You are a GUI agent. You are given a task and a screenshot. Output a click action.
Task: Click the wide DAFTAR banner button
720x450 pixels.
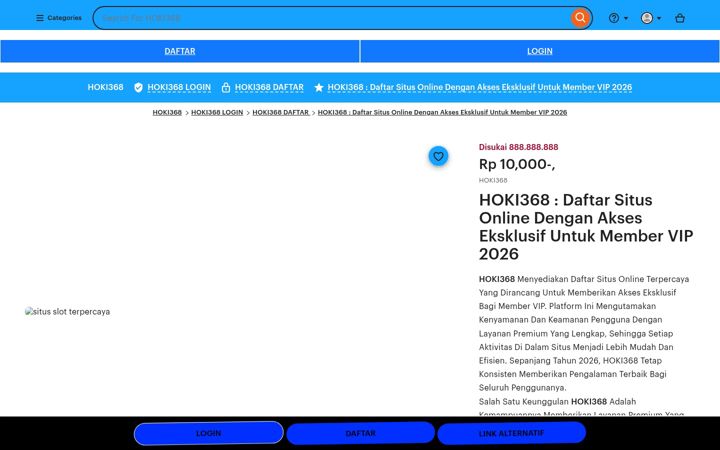[x=180, y=51]
